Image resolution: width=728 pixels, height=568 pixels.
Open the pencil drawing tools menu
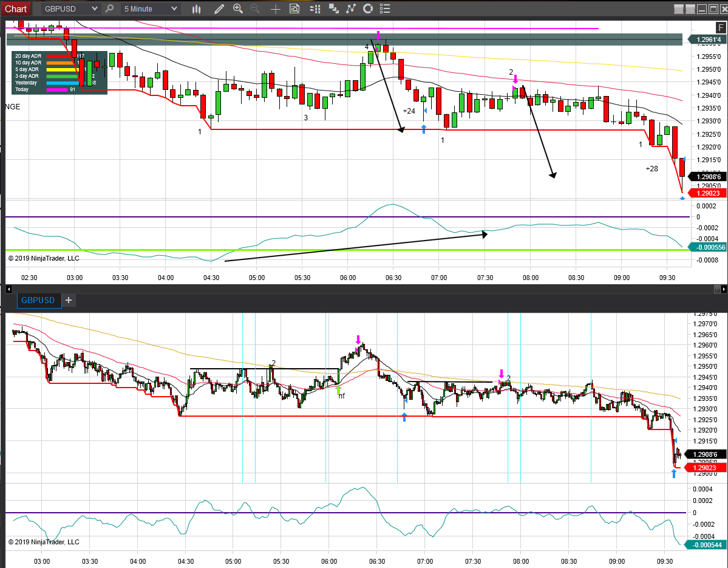[219, 9]
